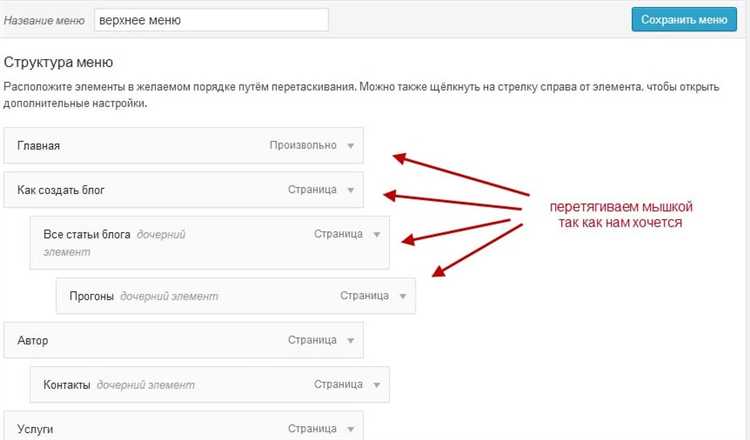Click the Произвольно type label on Главная

tap(303, 145)
